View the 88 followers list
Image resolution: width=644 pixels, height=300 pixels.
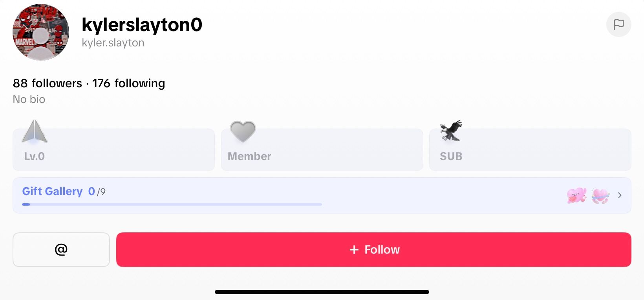pyautogui.click(x=48, y=83)
